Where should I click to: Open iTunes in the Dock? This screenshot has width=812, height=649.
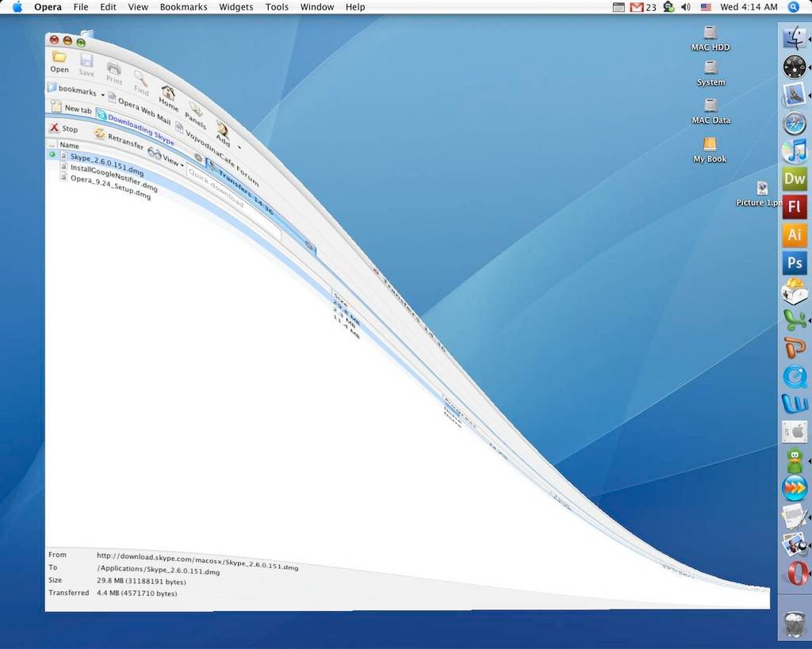tap(794, 151)
